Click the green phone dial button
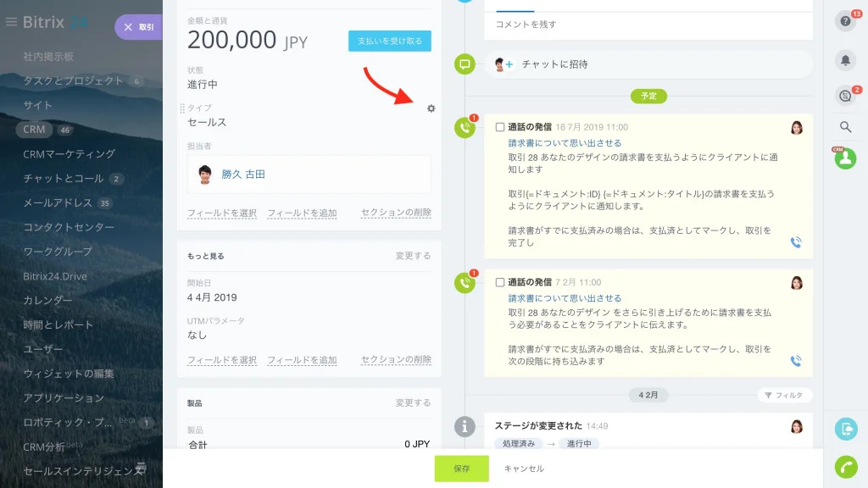This screenshot has height=488, width=868. pos(846,467)
